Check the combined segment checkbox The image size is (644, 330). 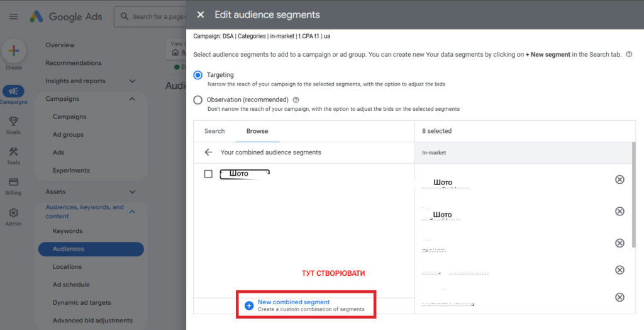click(208, 174)
